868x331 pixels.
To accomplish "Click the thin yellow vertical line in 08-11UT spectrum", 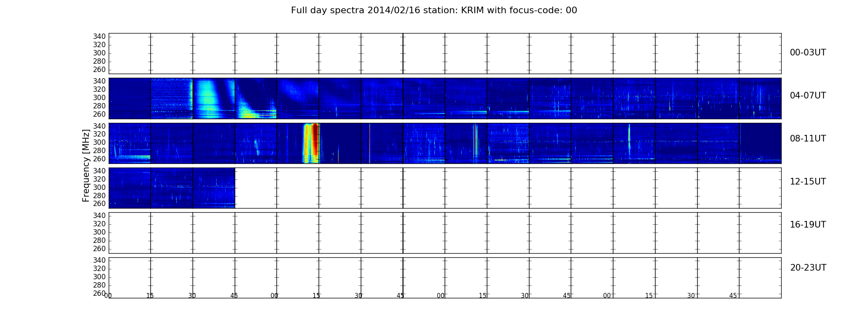I will 370,143.
